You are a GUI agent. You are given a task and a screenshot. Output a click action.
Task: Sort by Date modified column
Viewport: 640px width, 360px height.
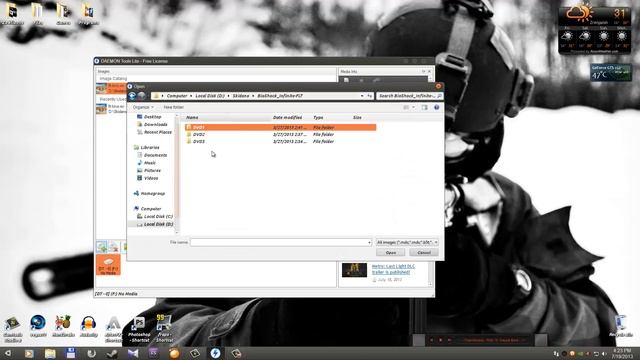(x=287, y=118)
